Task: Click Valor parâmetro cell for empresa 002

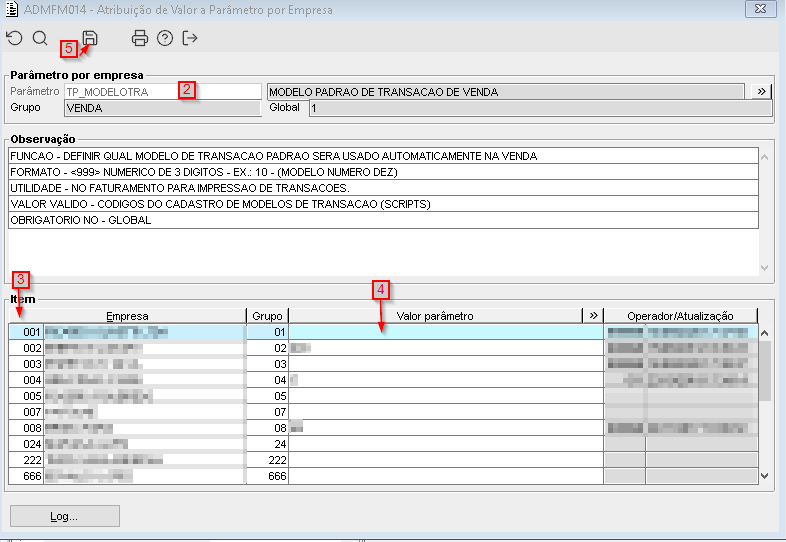Action: tap(446, 348)
